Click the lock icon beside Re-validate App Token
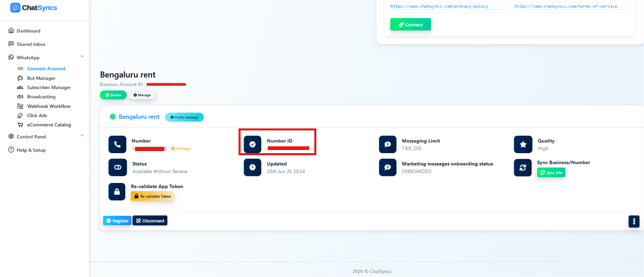 117,192
